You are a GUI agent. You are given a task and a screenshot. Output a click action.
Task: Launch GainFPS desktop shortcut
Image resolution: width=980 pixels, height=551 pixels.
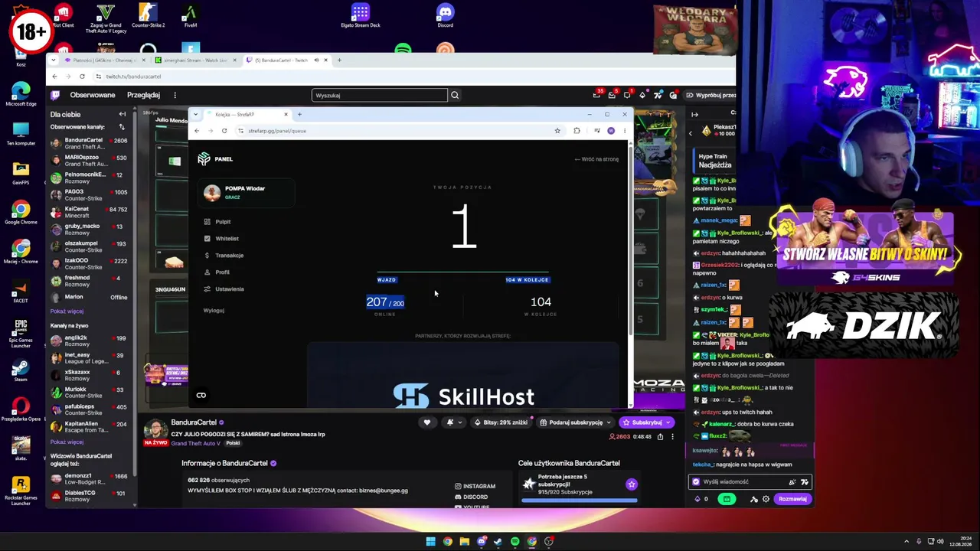pyautogui.click(x=21, y=173)
